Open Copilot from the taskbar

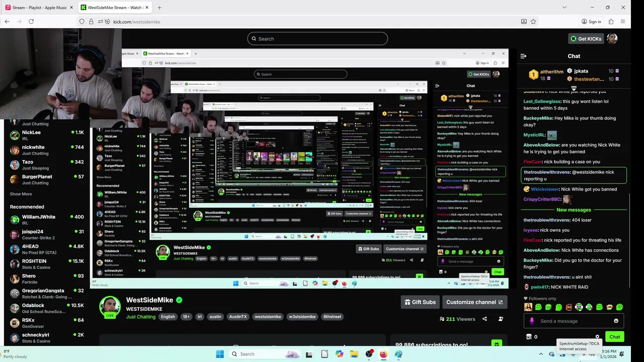pos(340,354)
